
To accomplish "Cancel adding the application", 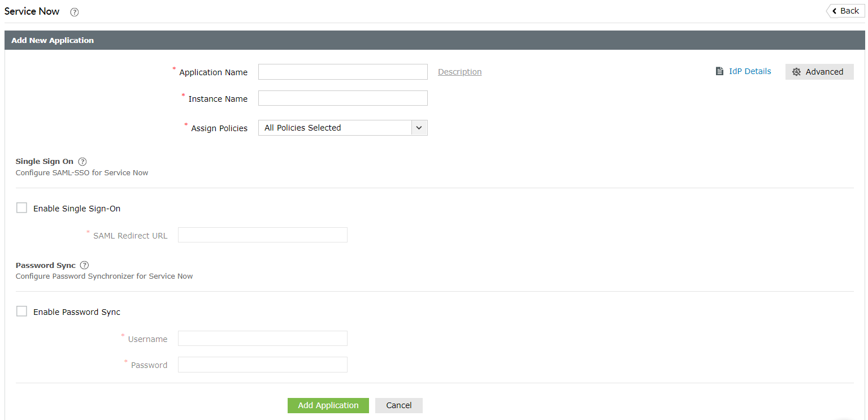I will pyautogui.click(x=399, y=405).
